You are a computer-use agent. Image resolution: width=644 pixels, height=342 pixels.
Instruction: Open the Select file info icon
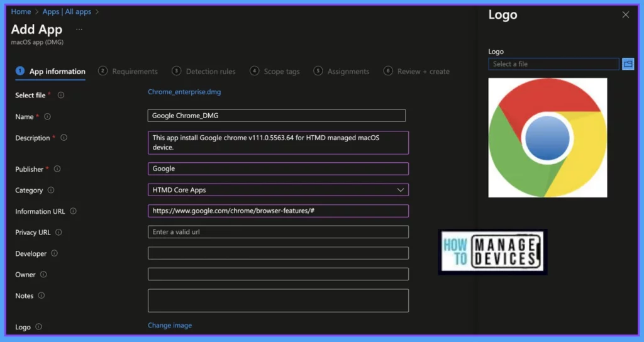61,96
